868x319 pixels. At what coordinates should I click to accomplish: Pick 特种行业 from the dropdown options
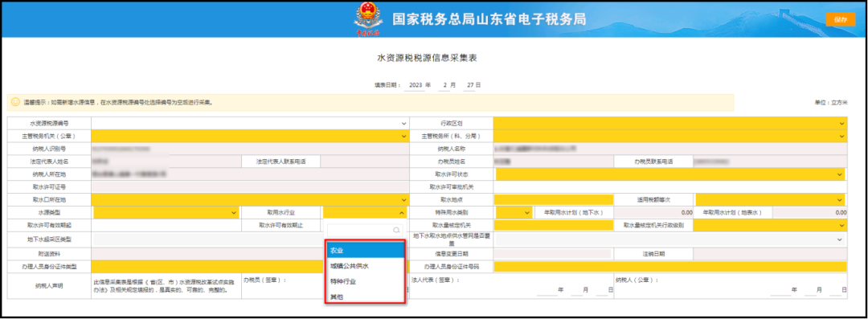coord(366,281)
